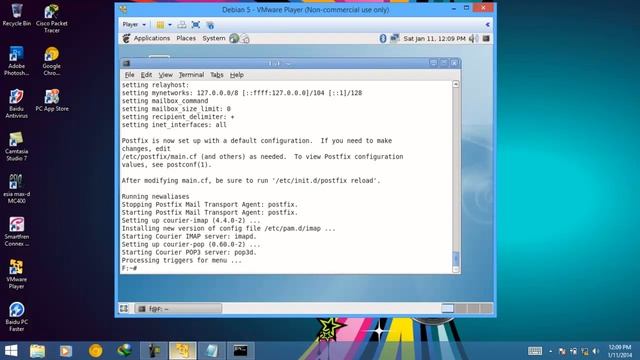Launch the web browser globe icon in panel
Screen dimensions: 640x360
click(234, 38)
